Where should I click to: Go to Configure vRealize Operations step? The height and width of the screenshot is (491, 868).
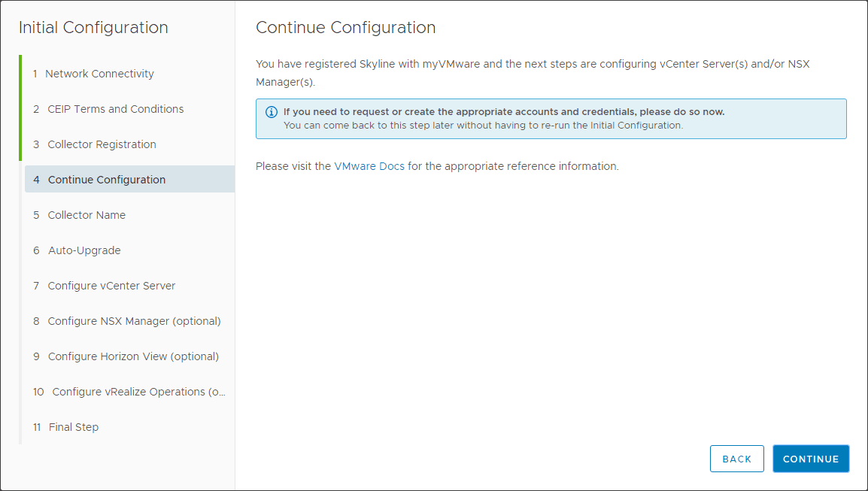pyautogui.click(x=138, y=392)
